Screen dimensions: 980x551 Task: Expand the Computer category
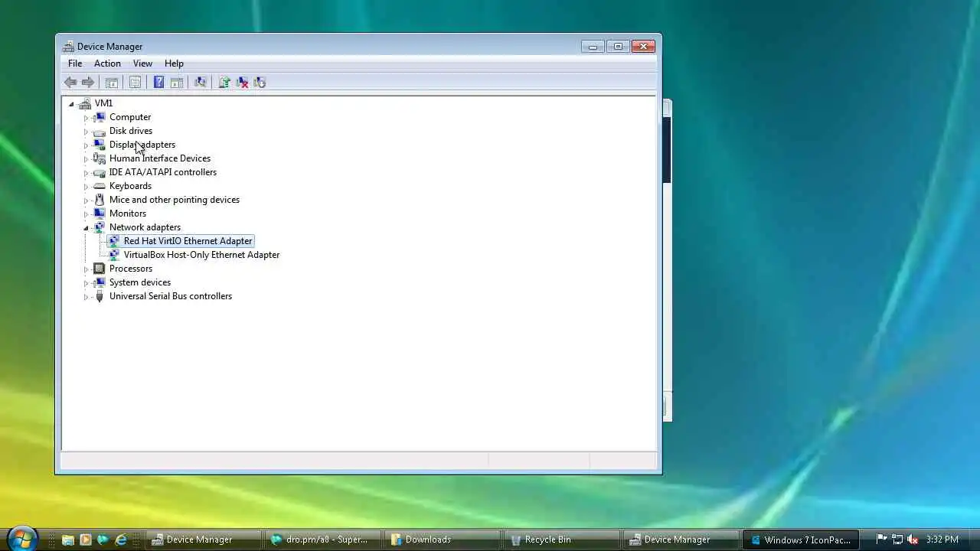tap(86, 117)
